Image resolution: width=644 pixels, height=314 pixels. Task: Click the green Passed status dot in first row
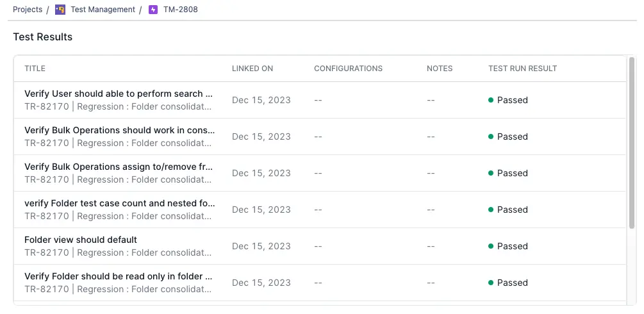tap(491, 100)
